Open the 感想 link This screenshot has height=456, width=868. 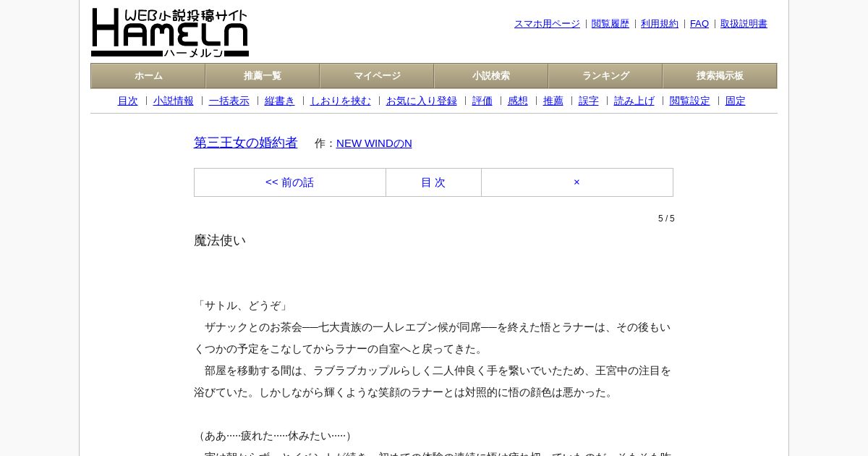pos(518,101)
